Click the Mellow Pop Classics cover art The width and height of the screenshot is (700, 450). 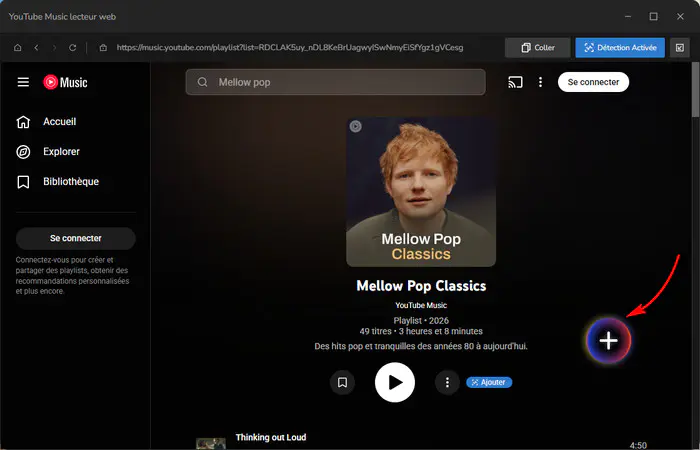pos(421,192)
